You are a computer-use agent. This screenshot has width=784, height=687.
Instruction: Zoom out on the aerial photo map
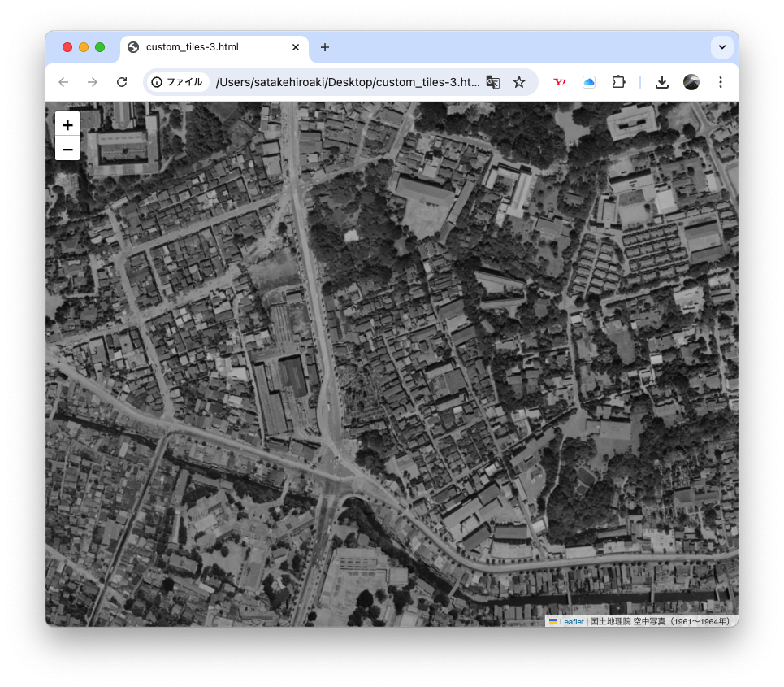click(67, 149)
